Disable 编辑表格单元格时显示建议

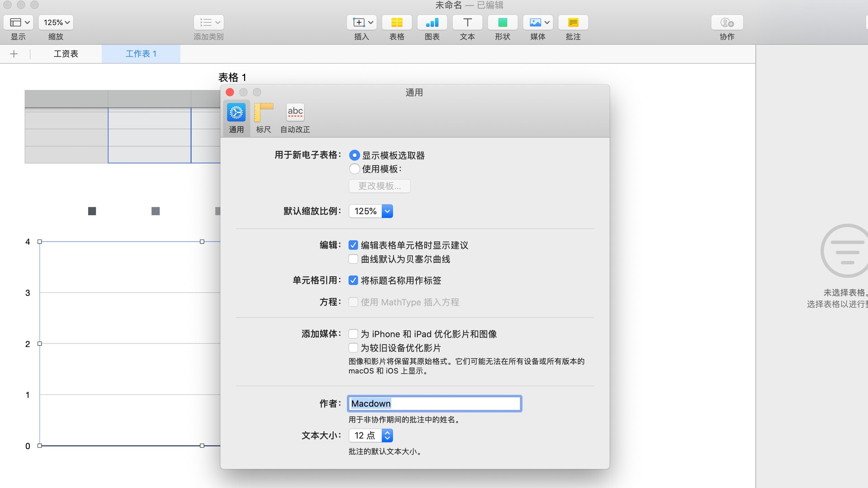(353, 245)
